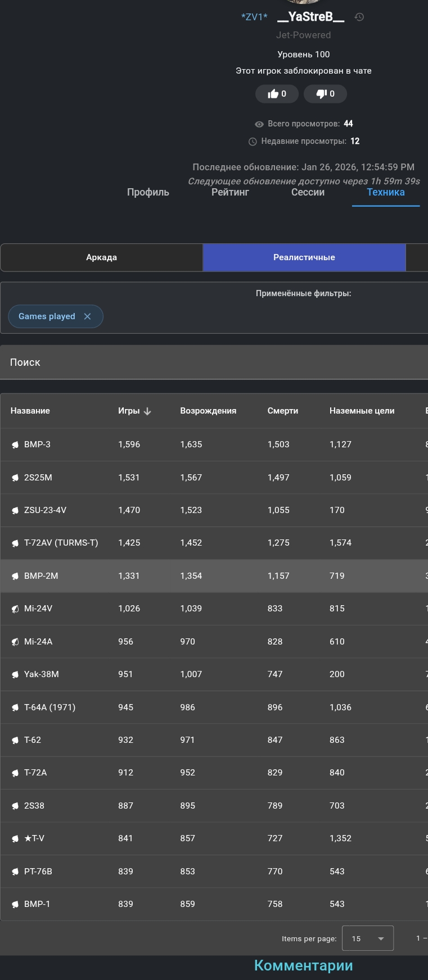Sort table by Возрождения column
The image size is (428, 980).
(x=208, y=411)
